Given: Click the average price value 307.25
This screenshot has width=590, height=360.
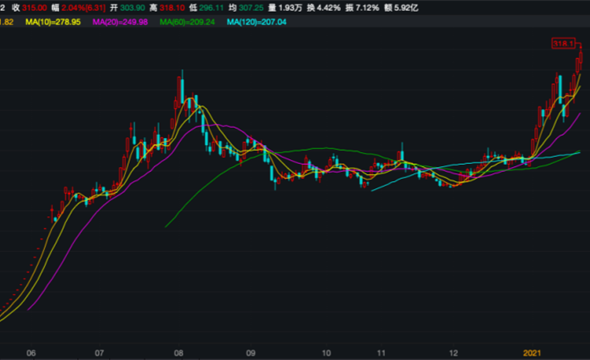Looking at the screenshot, I should [251, 8].
